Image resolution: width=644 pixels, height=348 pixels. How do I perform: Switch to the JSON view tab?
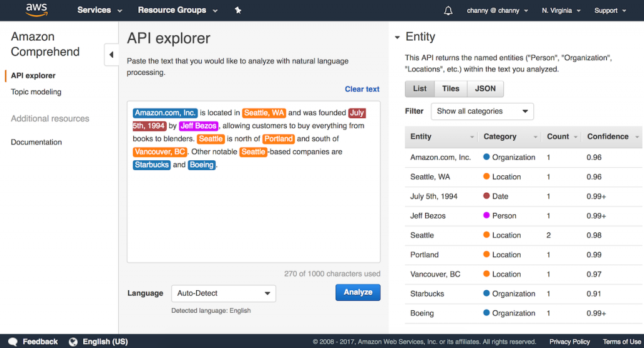click(x=485, y=89)
